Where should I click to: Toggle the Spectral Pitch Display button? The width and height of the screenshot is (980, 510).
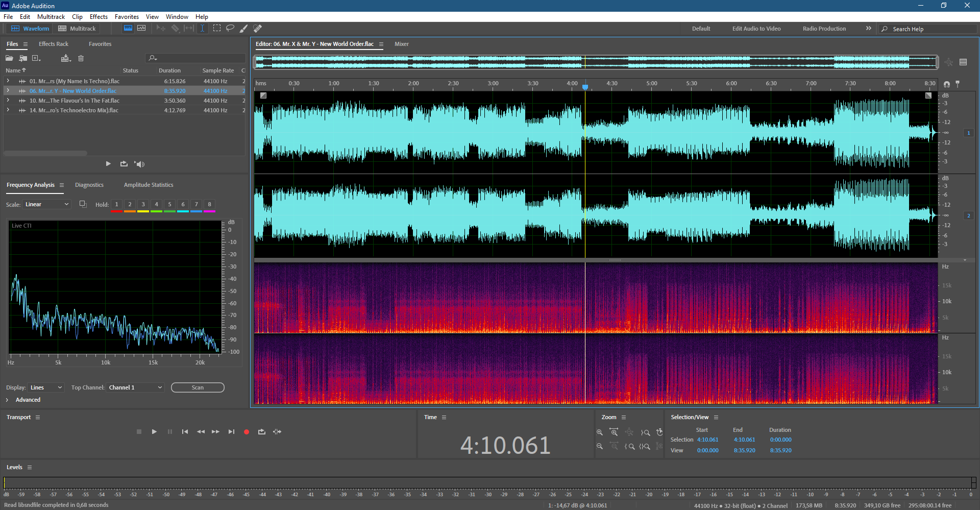click(141, 28)
